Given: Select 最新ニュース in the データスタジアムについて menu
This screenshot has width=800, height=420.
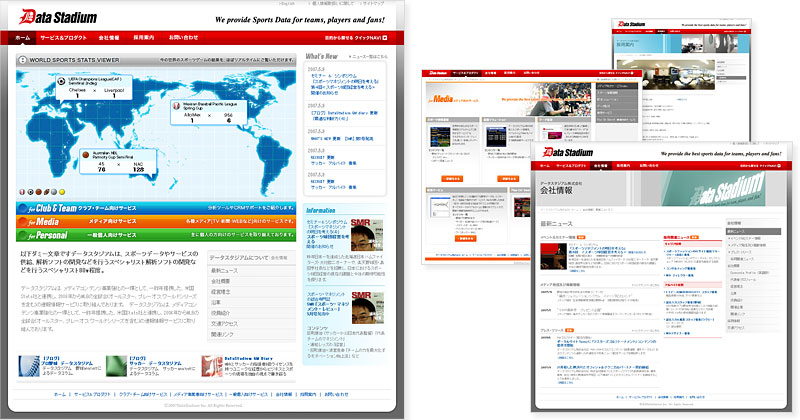Looking at the screenshot, I should tap(252, 270).
